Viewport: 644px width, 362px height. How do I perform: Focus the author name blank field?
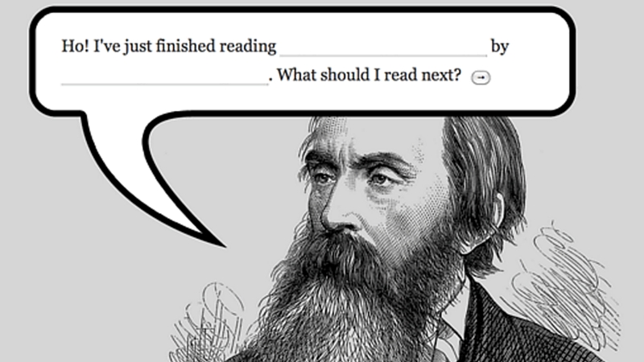165,76
